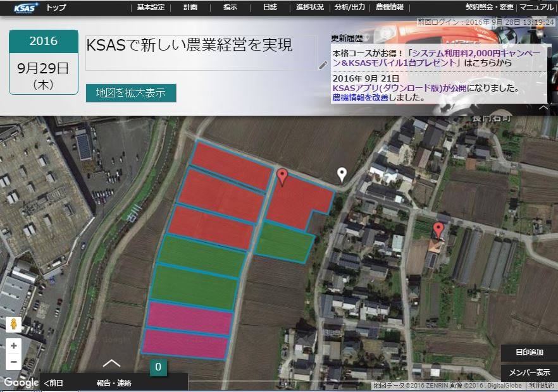Open 契約照会・変更 link

click(x=490, y=7)
